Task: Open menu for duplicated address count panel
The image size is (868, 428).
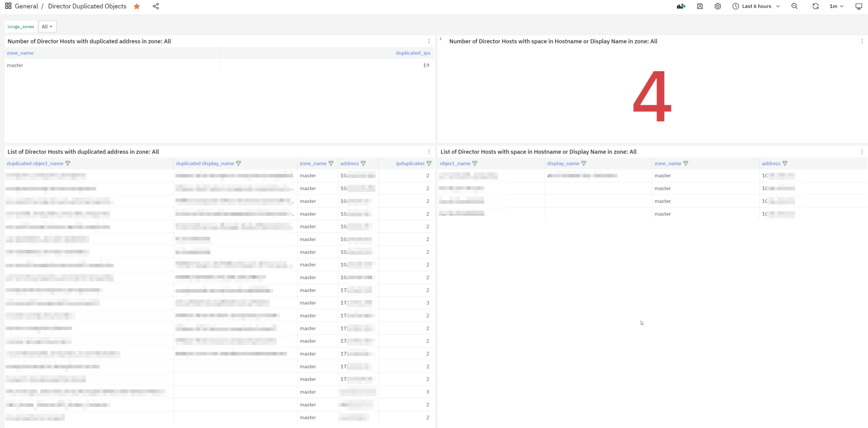Action: click(x=429, y=42)
